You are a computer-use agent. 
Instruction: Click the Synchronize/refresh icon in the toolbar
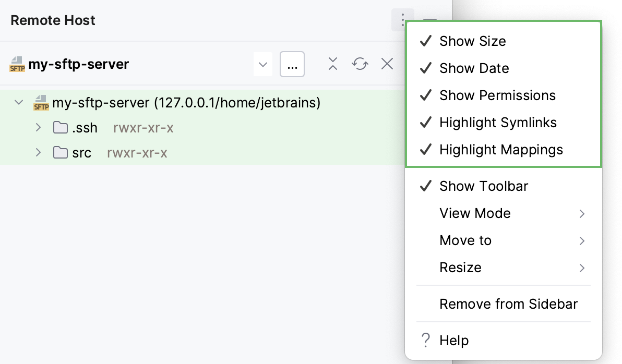360,64
